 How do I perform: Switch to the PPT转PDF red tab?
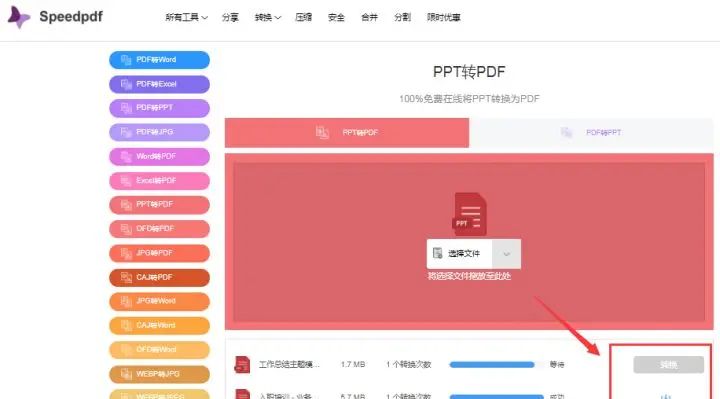pos(347,133)
